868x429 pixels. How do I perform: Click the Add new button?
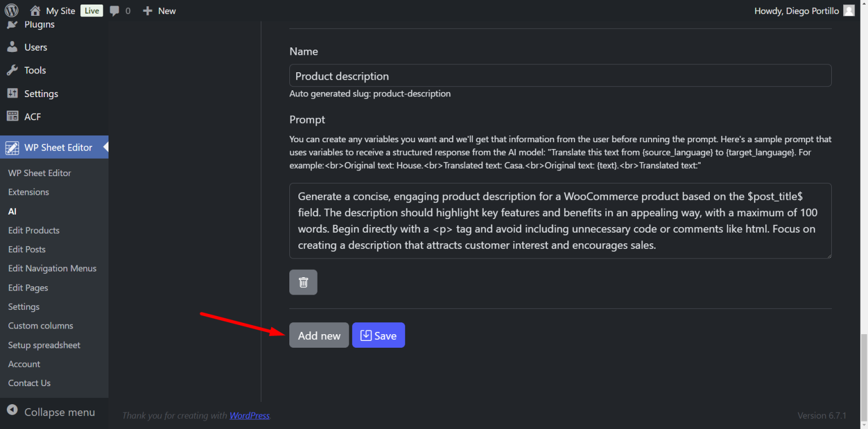pos(319,335)
